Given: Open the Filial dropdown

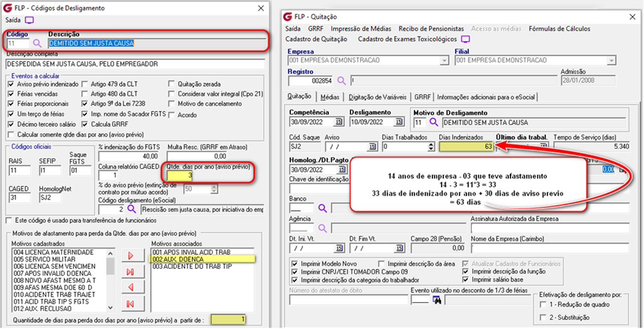Looking at the screenshot, I should [x=611, y=60].
